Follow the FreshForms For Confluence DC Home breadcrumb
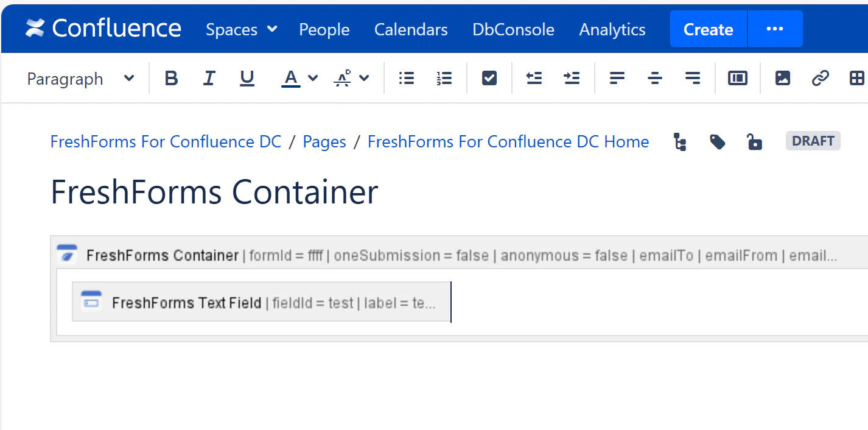 (x=508, y=142)
